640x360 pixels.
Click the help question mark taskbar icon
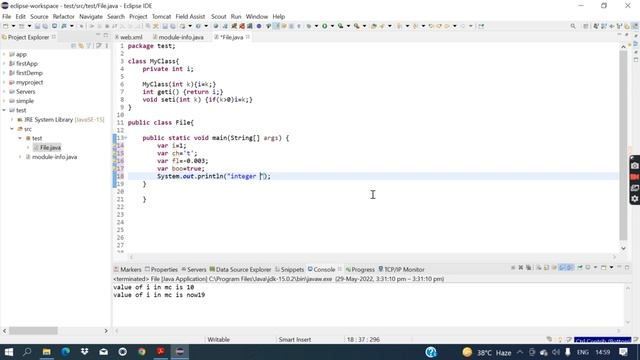click(431, 352)
